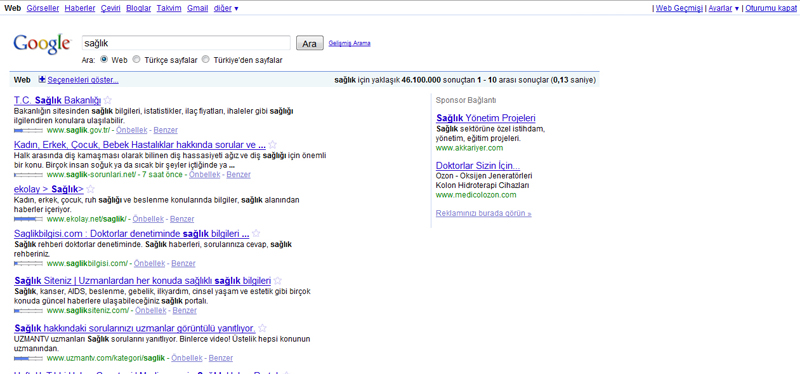This screenshot has height=374, width=800.
Task: Open the T.C. Sağlık Bakanlığı result
Action: (x=58, y=100)
